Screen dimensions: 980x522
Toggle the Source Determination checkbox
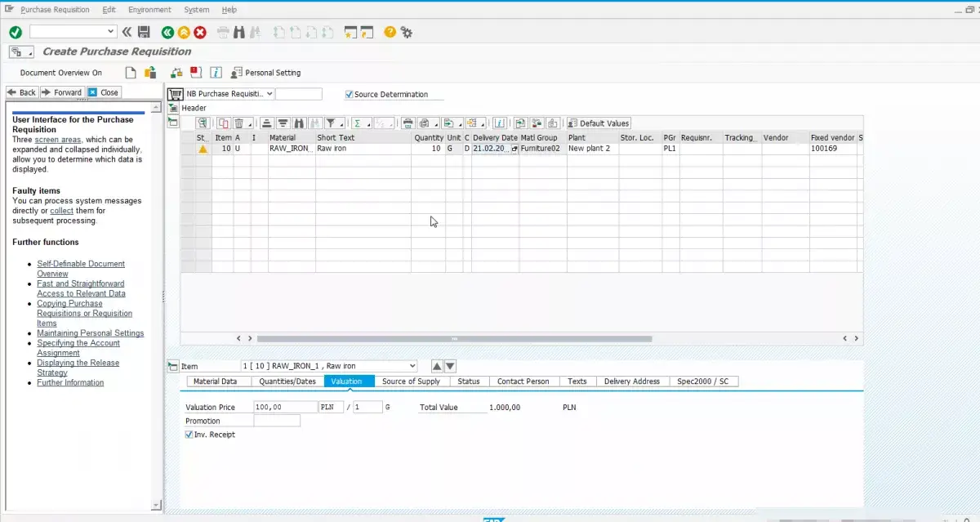click(349, 94)
